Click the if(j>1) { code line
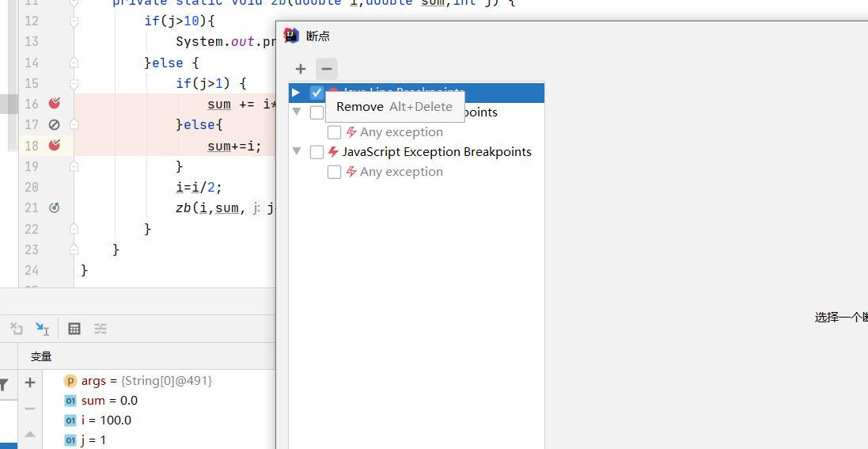The width and height of the screenshot is (868, 449). click(x=211, y=84)
